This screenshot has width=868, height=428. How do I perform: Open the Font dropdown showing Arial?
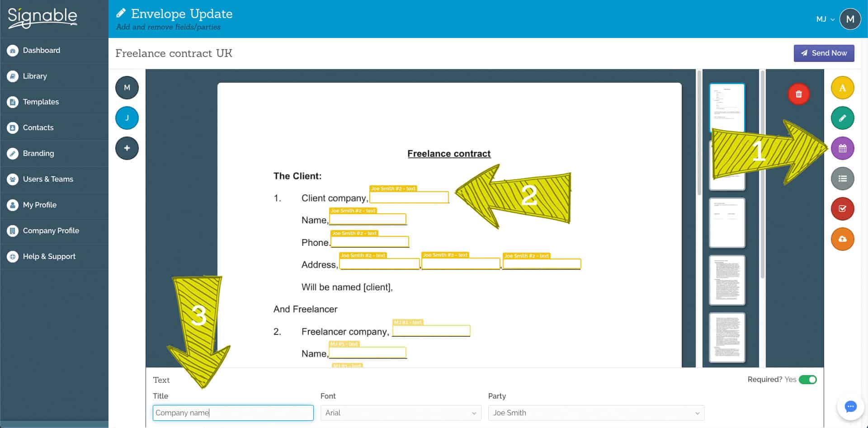point(401,413)
